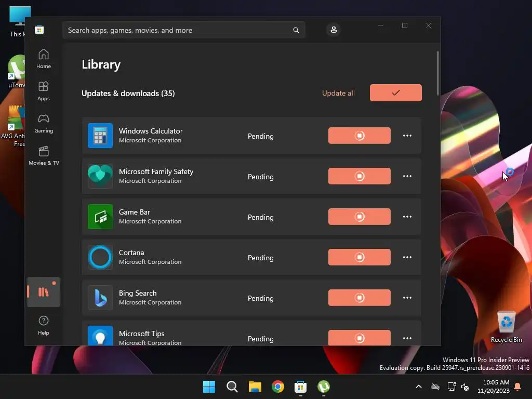Open the Home section in the sidebar
Image resolution: width=532 pixels, height=399 pixels.
(x=44, y=59)
